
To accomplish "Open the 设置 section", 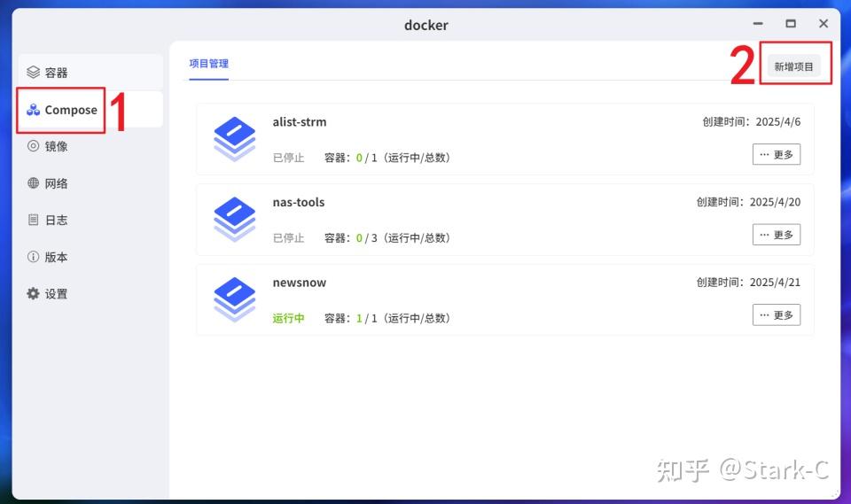I will [90, 293].
